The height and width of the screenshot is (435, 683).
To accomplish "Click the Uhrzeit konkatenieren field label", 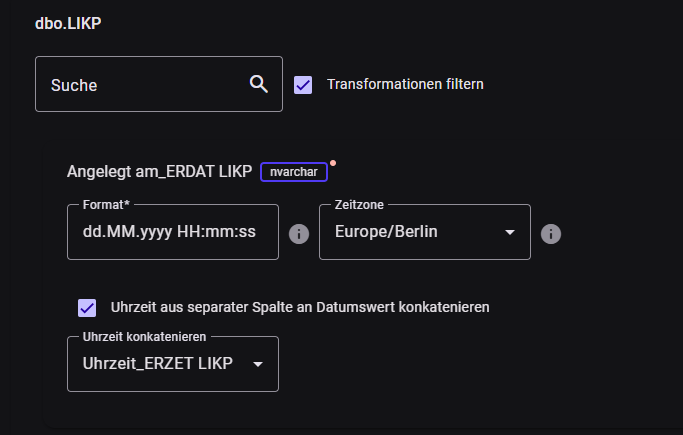I will (146, 336).
